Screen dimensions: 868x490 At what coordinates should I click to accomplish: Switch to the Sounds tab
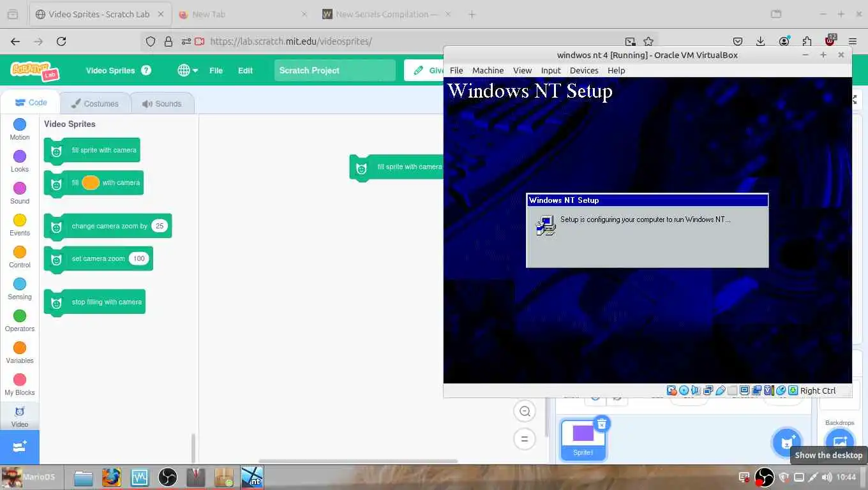(162, 103)
